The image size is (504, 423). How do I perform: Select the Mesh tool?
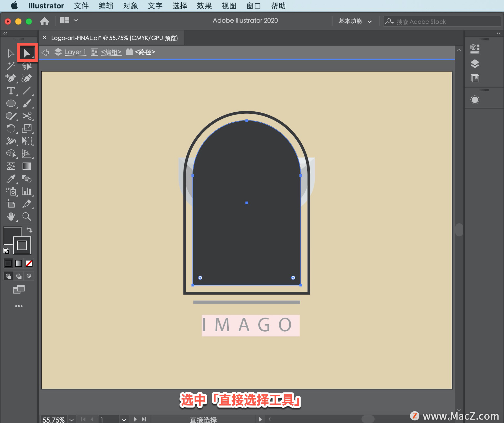[11, 166]
